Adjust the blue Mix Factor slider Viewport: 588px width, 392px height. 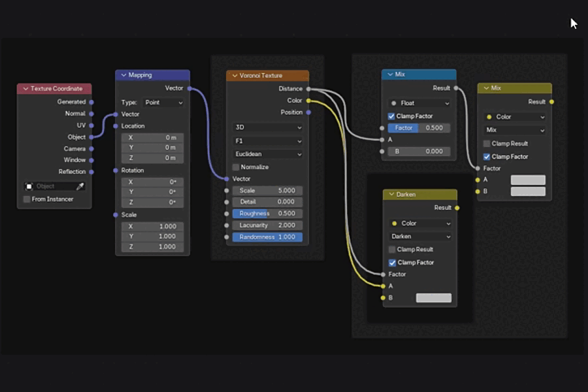pyautogui.click(x=419, y=128)
